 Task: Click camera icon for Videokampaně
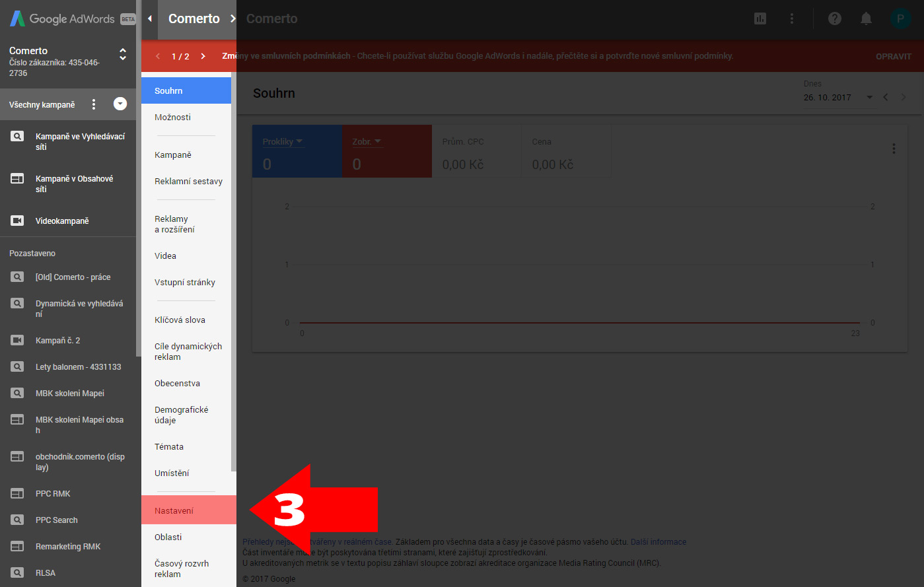coord(17,221)
